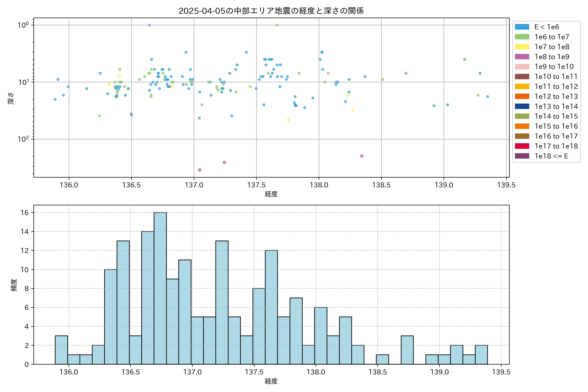Click the green point at depth 1 near 137.65

[277, 25]
